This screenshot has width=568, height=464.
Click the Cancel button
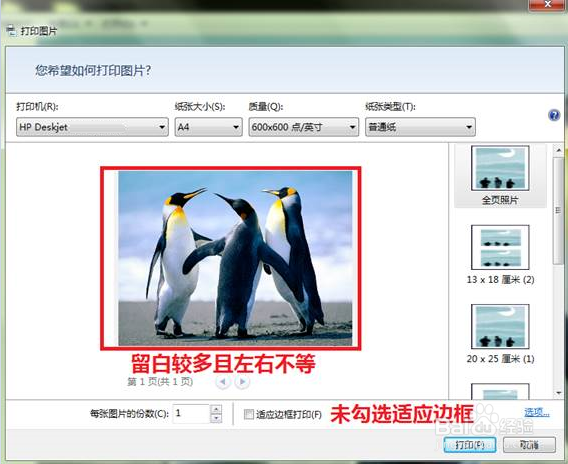[x=529, y=445]
